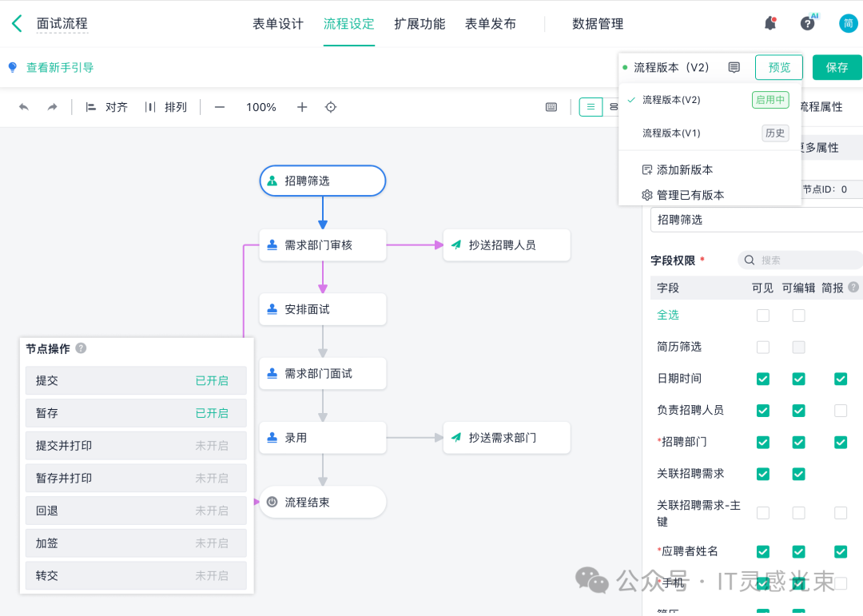This screenshot has width=863, height=616.
Task: Click the zoom out minus icon
Action: click(220, 107)
